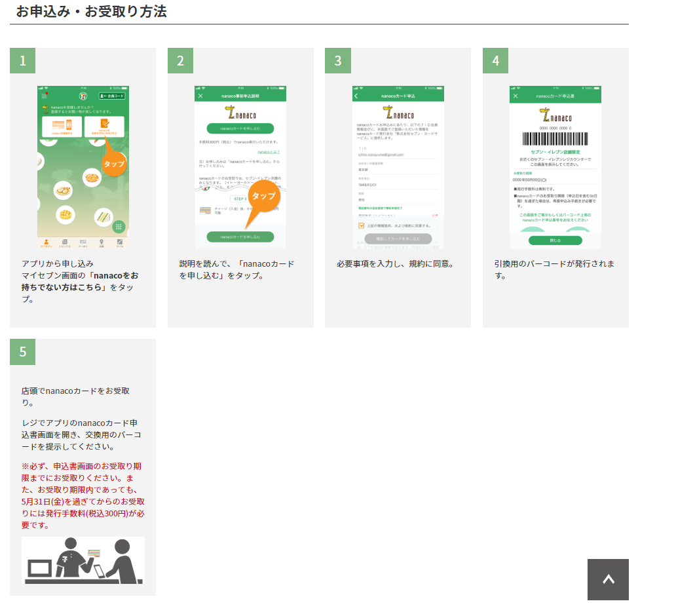The image size is (676, 616).
Task: Click step 2 caption '説明を読んで…をタップ。'
Action: [x=236, y=269]
